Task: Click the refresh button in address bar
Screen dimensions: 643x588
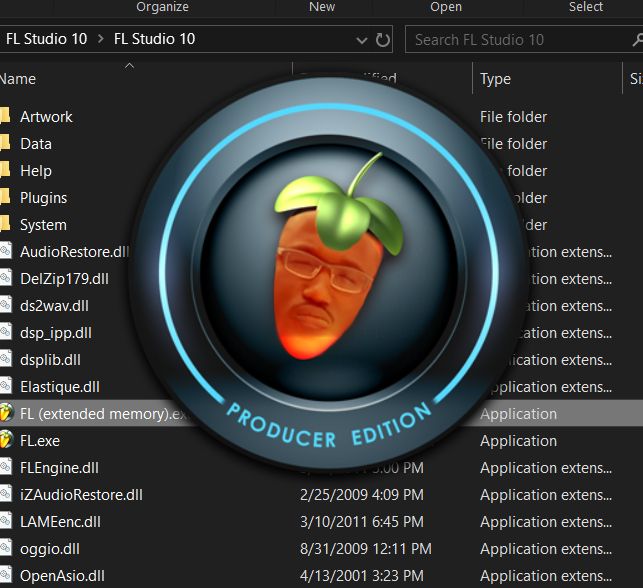Action: (383, 40)
